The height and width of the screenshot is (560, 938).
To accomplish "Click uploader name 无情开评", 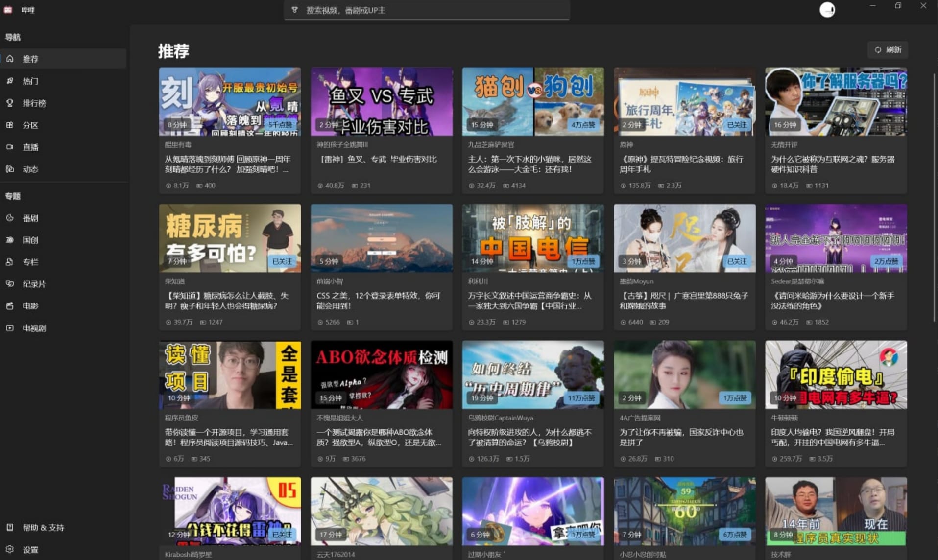I will click(784, 145).
